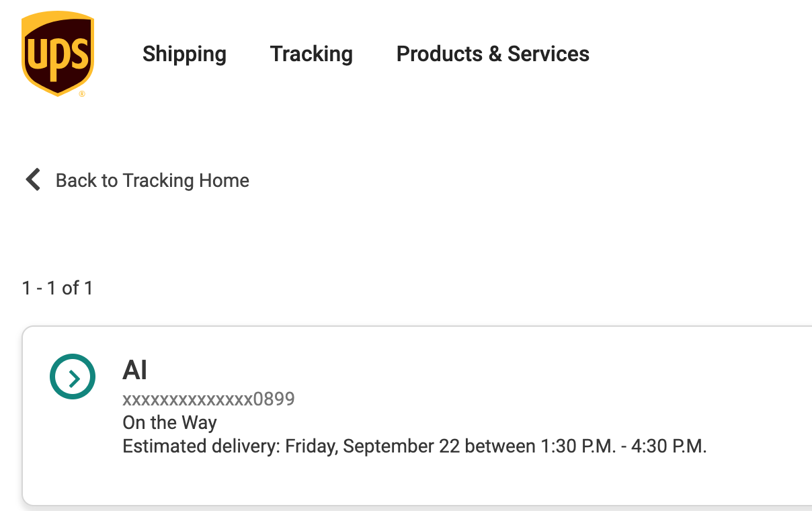Open the Tracking menu
812x511 pixels.
[311, 54]
